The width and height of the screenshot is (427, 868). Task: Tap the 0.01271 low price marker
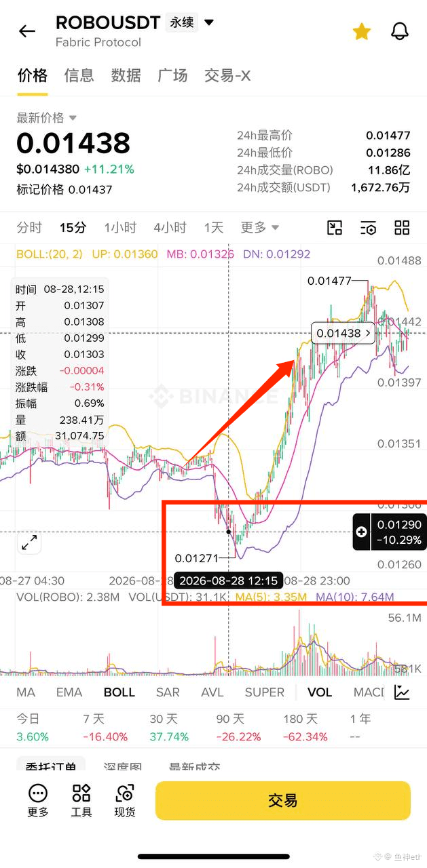[197, 559]
